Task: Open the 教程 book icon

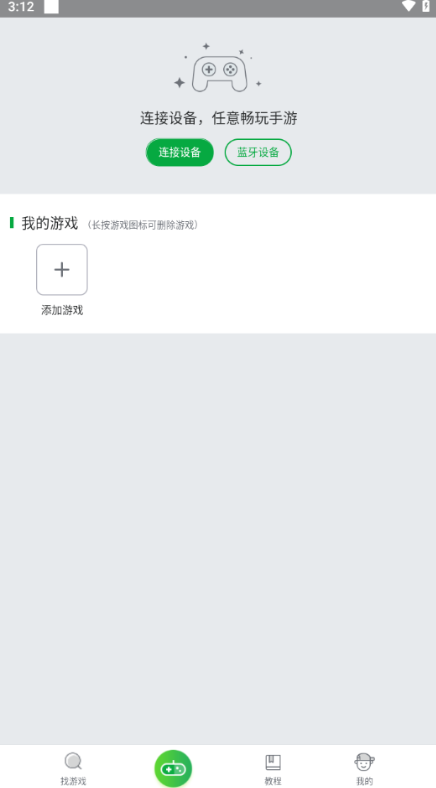Action: [x=273, y=762]
